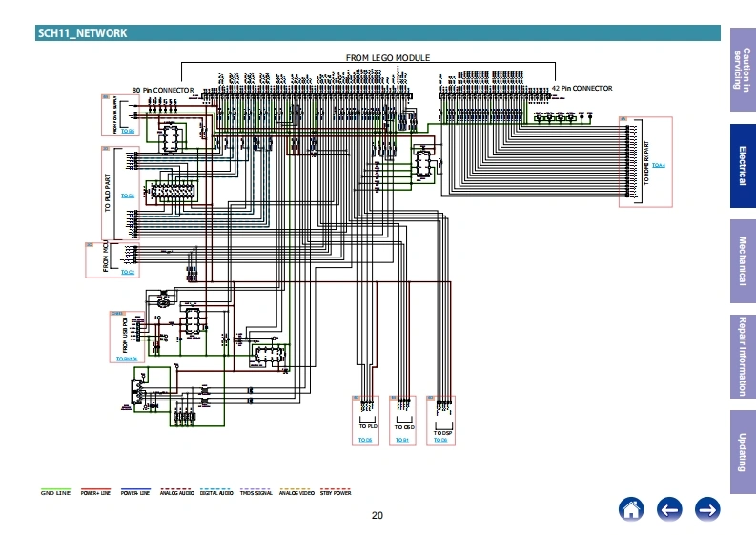756x535 pixels.
Task: Click the forward arrow navigation icon
Action: 707,509
